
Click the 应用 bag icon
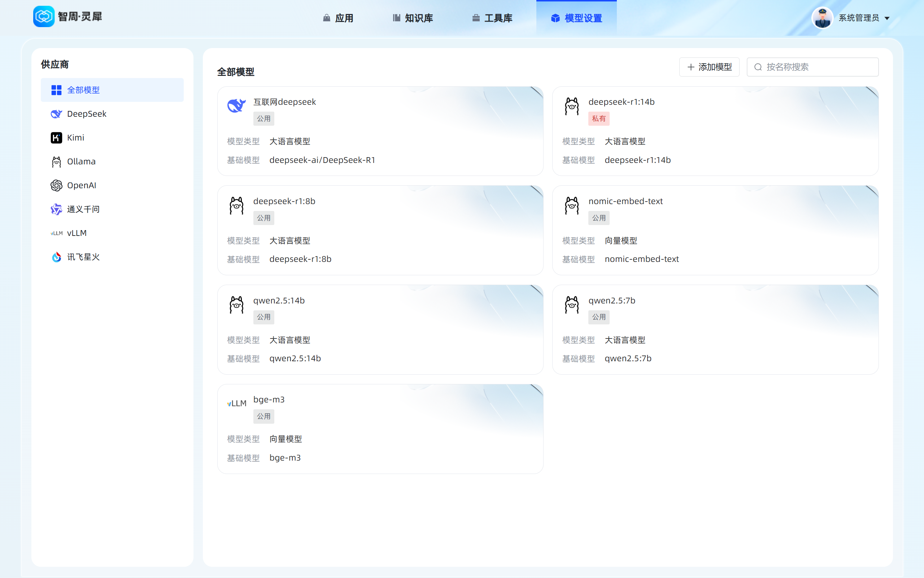326,18
